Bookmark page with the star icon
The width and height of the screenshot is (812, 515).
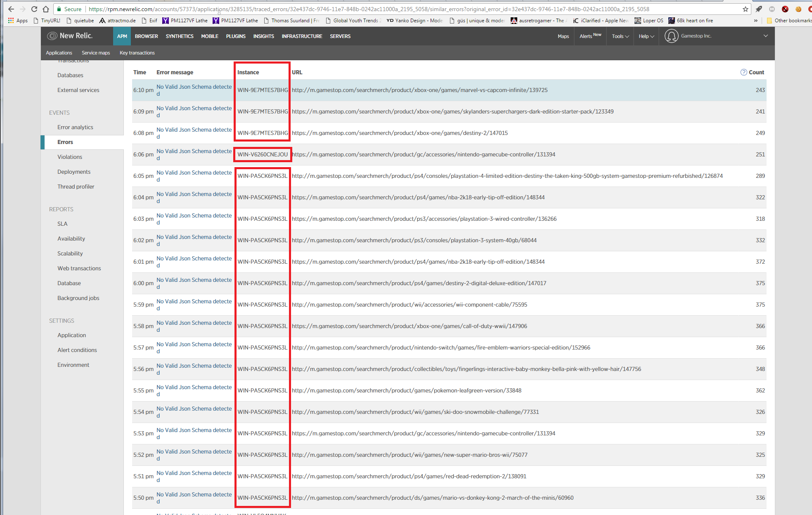tap(745, 9)
